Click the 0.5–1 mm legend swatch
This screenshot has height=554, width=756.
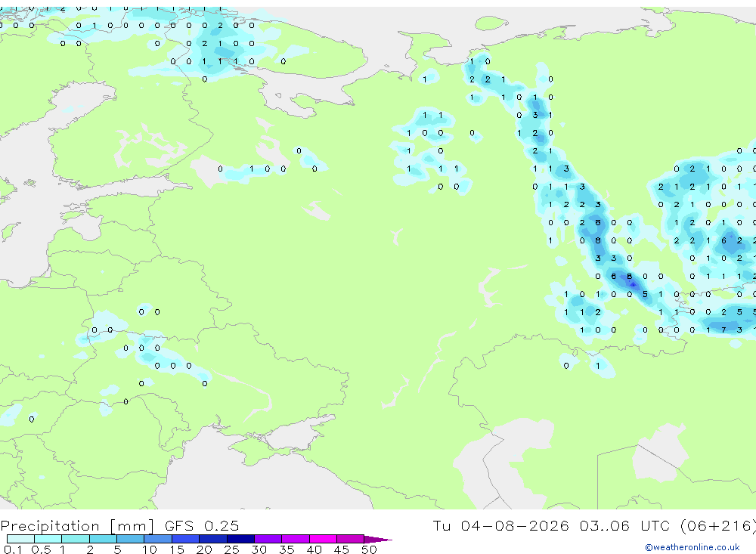pyautogui.click(x=48, y=539)
